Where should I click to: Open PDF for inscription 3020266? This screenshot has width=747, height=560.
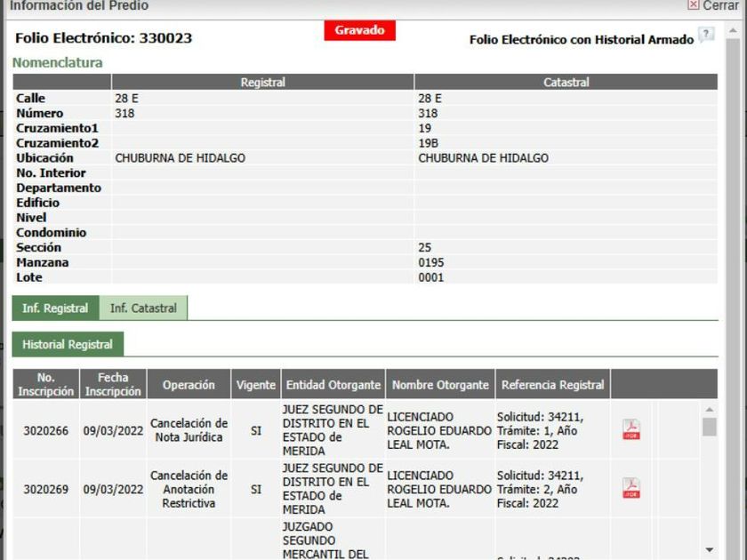pos(631,429)
